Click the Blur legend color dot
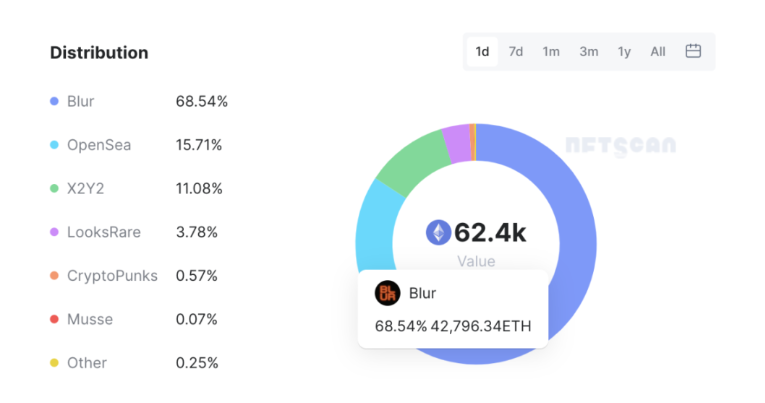 click(x=54, y=101)
